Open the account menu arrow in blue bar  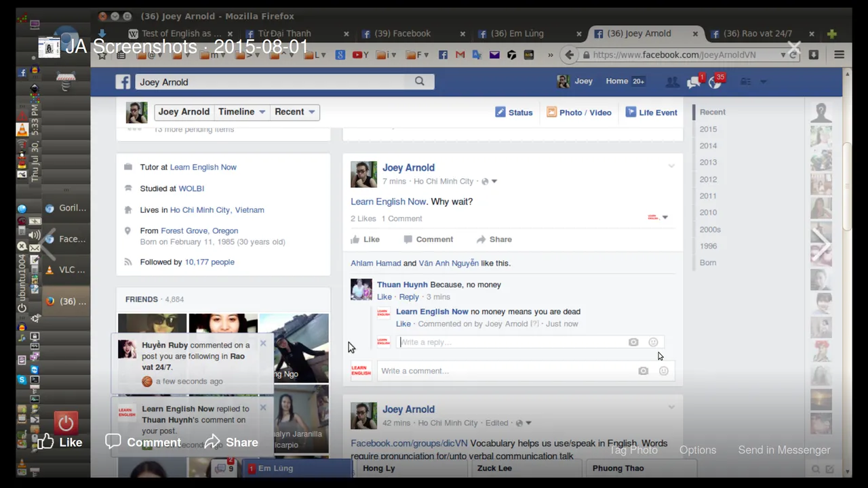tap(764, 82)
